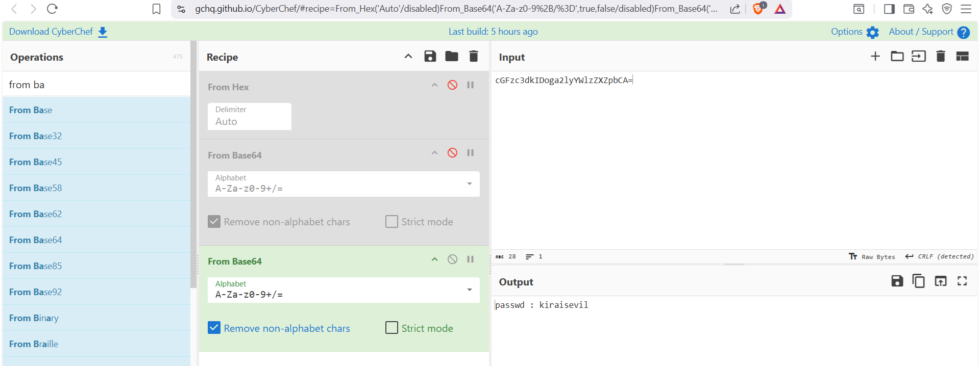
Task: Select From Base85 operation
Action: (x=35, y=266)
